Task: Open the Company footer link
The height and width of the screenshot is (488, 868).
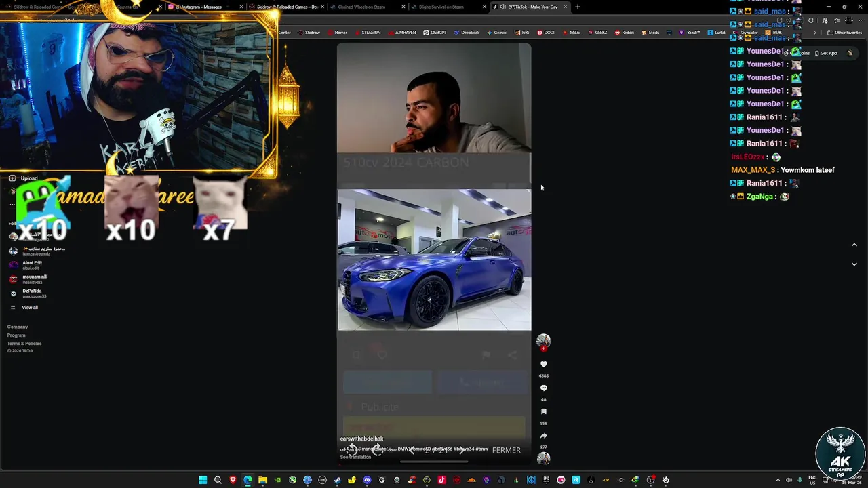Action: pyautogui.click(x=18, y=327)
